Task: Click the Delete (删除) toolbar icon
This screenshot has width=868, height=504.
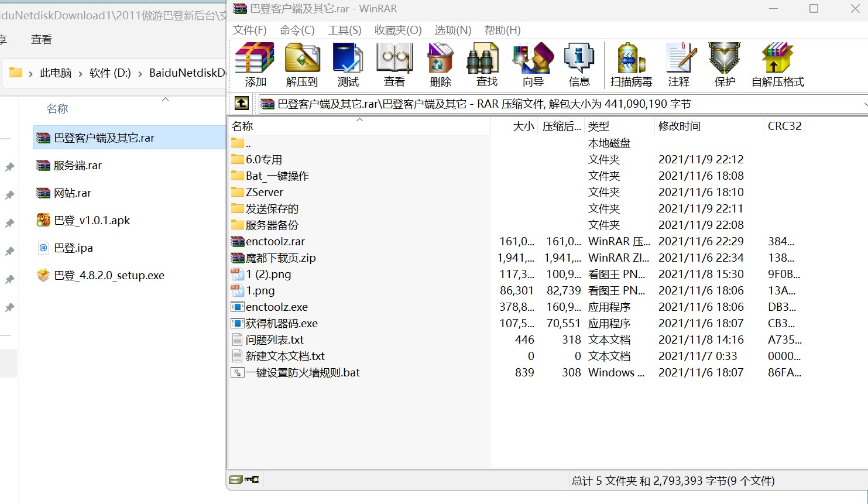Action: click(x=440, y=64)
